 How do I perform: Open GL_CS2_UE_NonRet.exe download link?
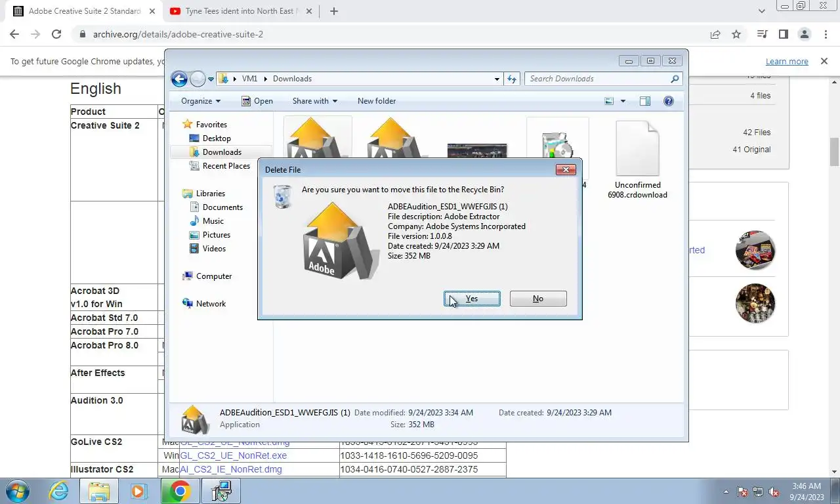click(233, 455)
